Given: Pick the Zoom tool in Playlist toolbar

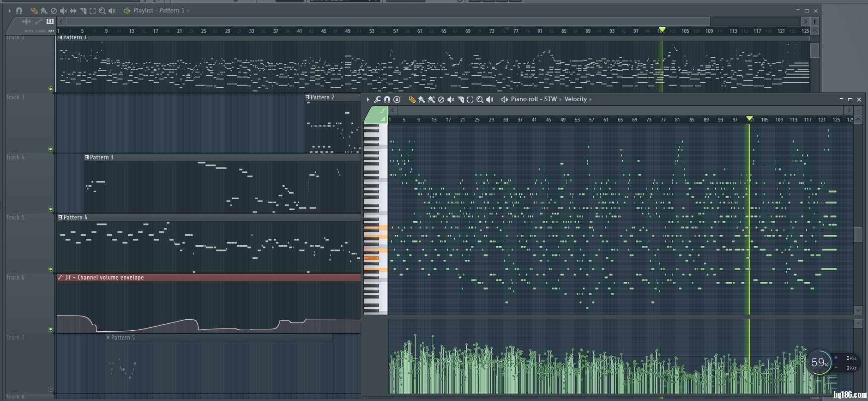Looking at the screenshot, I should (x=102, y=11).
